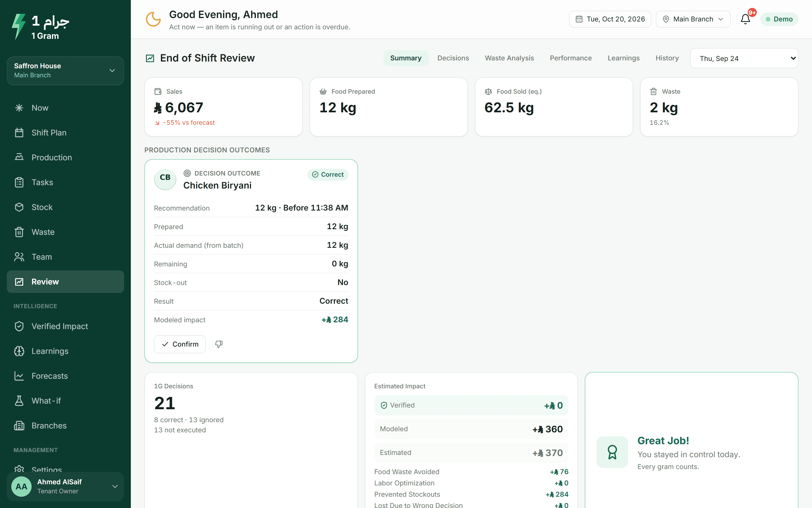Go to Shift Plan calendar icon
Viewport: 812px width, 508px height.
(x=19, y=133)
